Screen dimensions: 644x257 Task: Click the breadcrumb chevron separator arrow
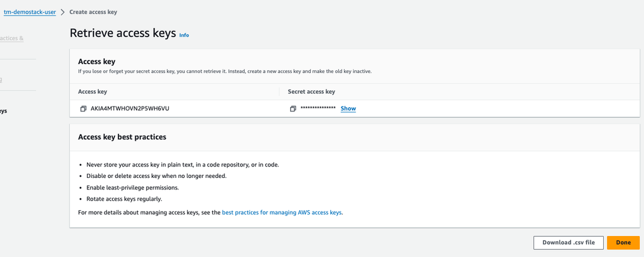(63, 12)
